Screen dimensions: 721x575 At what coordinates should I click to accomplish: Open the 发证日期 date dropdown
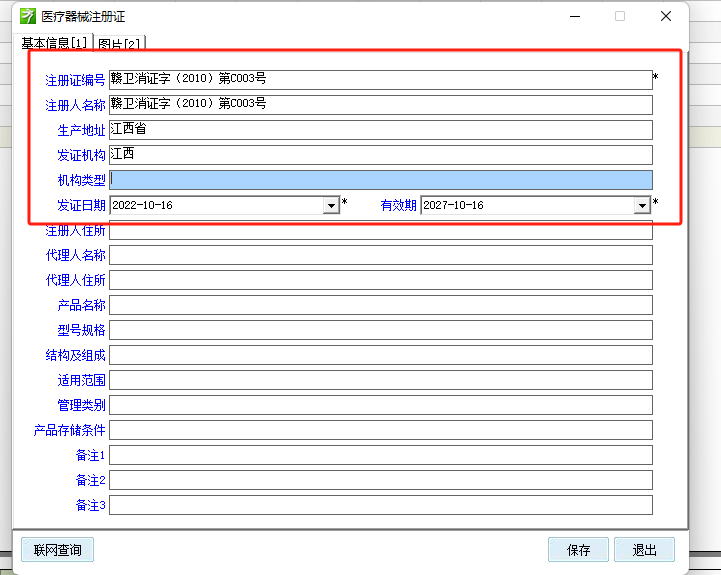pos(331,205)
